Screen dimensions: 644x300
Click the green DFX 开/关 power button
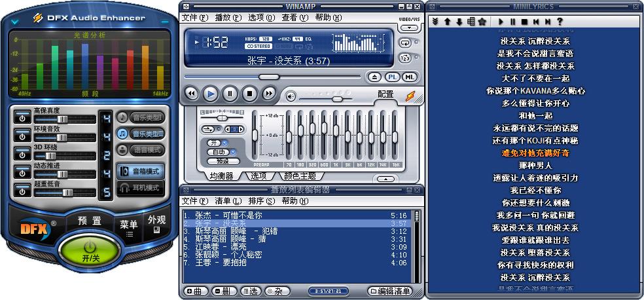click(90, 251)
